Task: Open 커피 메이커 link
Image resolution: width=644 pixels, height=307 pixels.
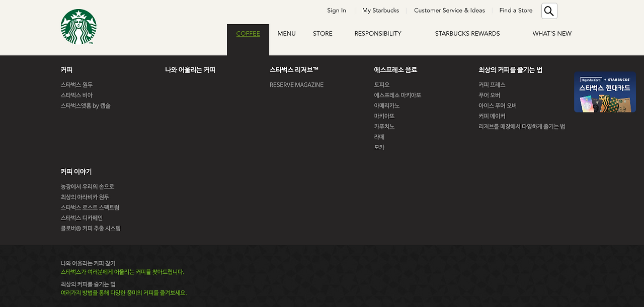Action: tap(492, 116)
